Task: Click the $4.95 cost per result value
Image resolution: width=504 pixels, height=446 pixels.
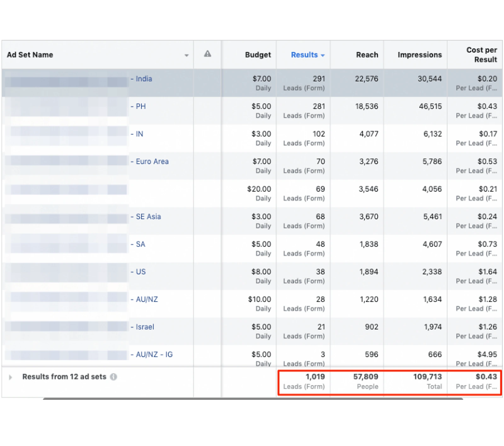Action: click(487, 354)
